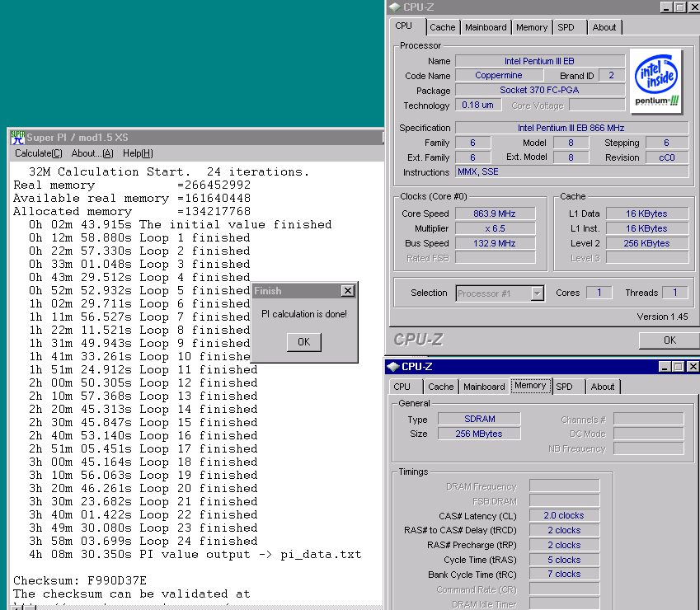Viewport: 700px width, 610px height.
Task: Switch to Mainboard tab in bottom CPU-Z
Action: 484,387
